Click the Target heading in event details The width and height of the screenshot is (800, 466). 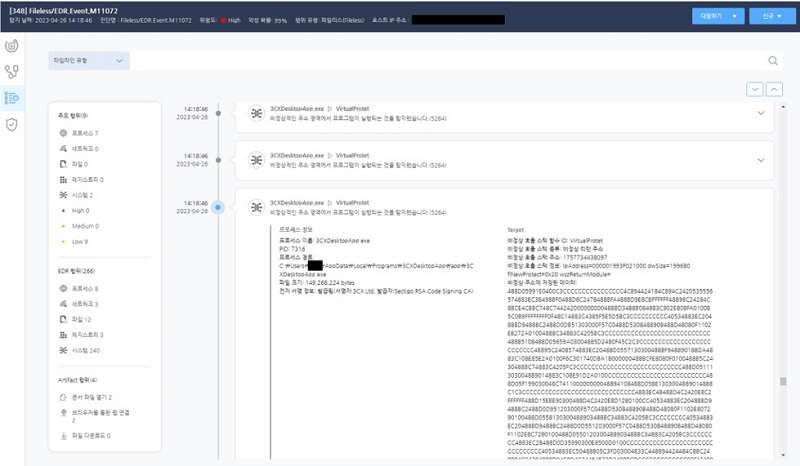pyautogui.click(x=515, y=230)
